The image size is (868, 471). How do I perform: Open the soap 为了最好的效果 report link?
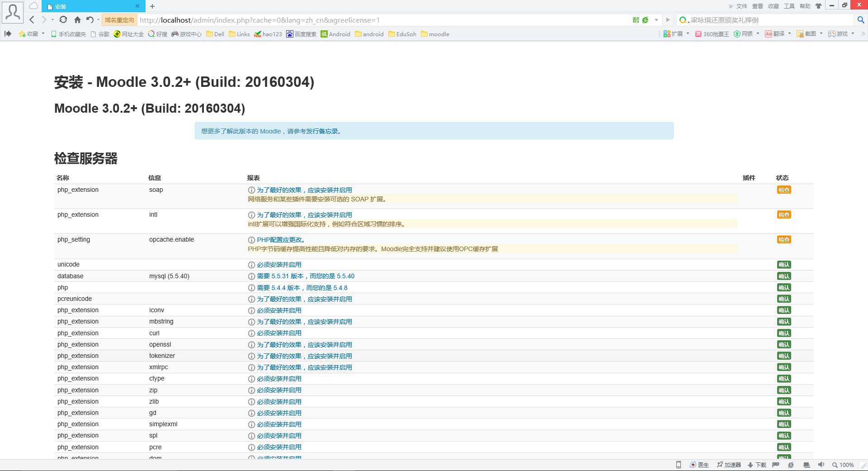[x=304, y=190]
